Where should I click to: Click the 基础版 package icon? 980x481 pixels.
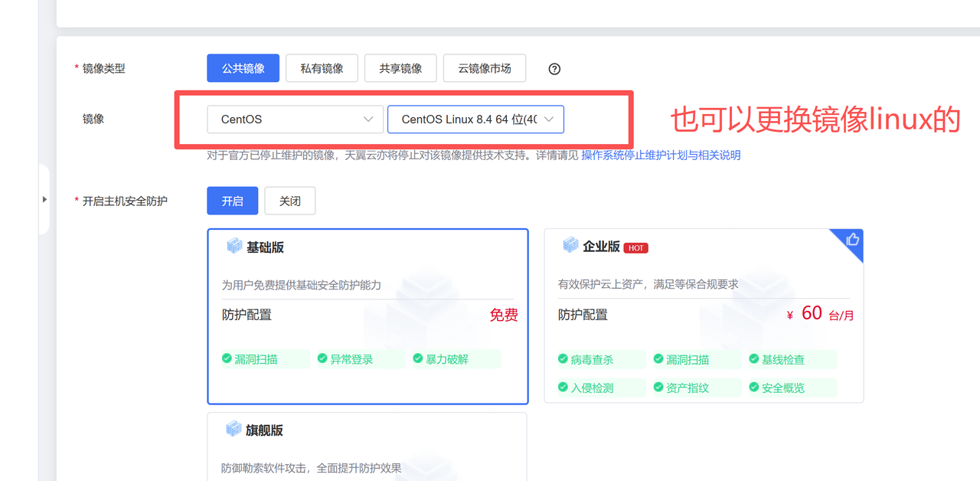pyautogui.click(x=234, y=246)
